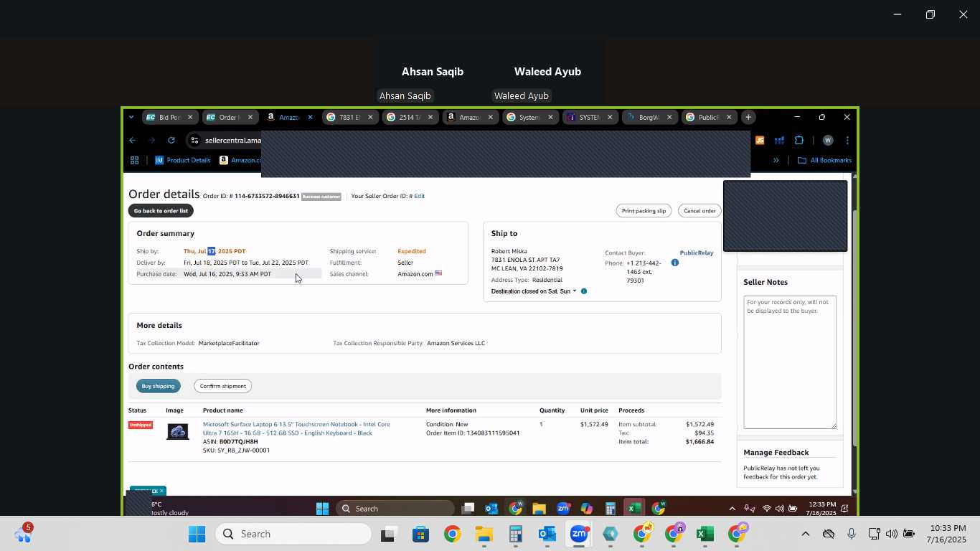This screenshot has height=551, width=980.
Task: Open Task View on local taskbar
Action: pyautogui.click(x=389, y=534)
